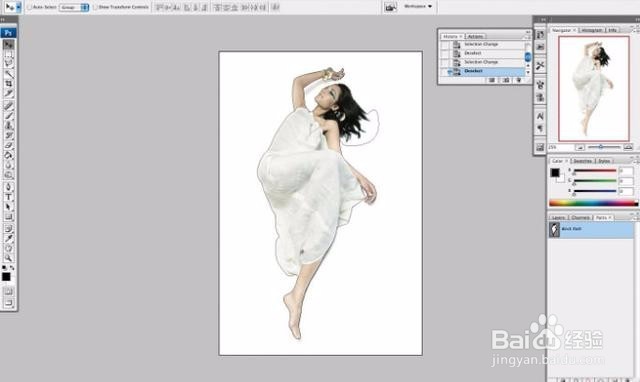Open the Clone Source dock icon
The height and width of the screenshot is (382, 640).
[x=540, y=98]
